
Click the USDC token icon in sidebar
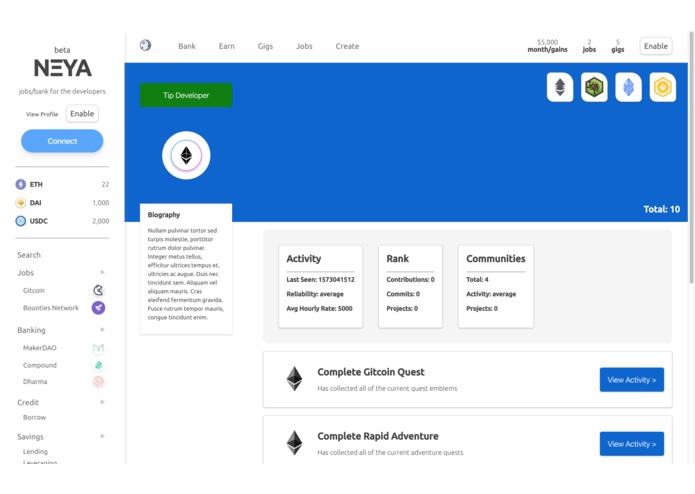coord(20,221)
